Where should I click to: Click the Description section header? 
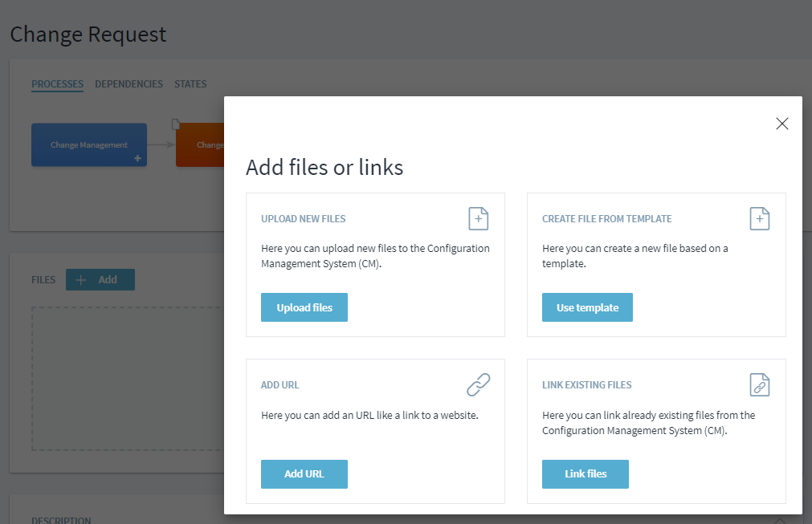61,520
